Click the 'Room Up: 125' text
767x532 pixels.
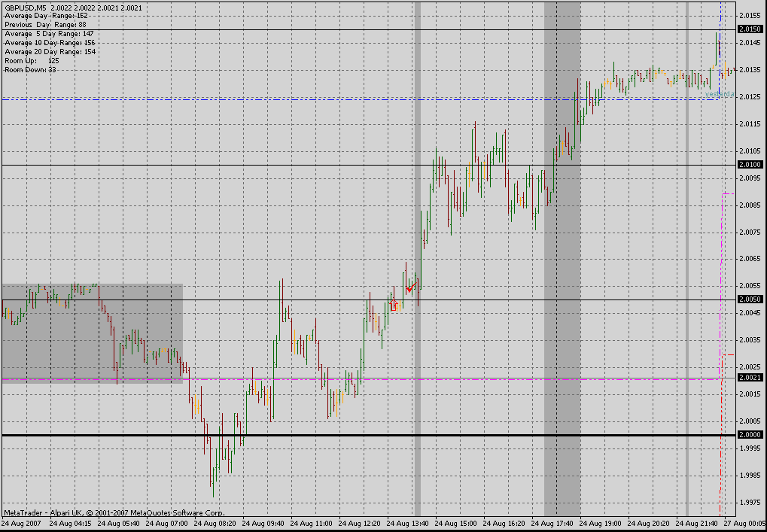click(x=32, y=61)
